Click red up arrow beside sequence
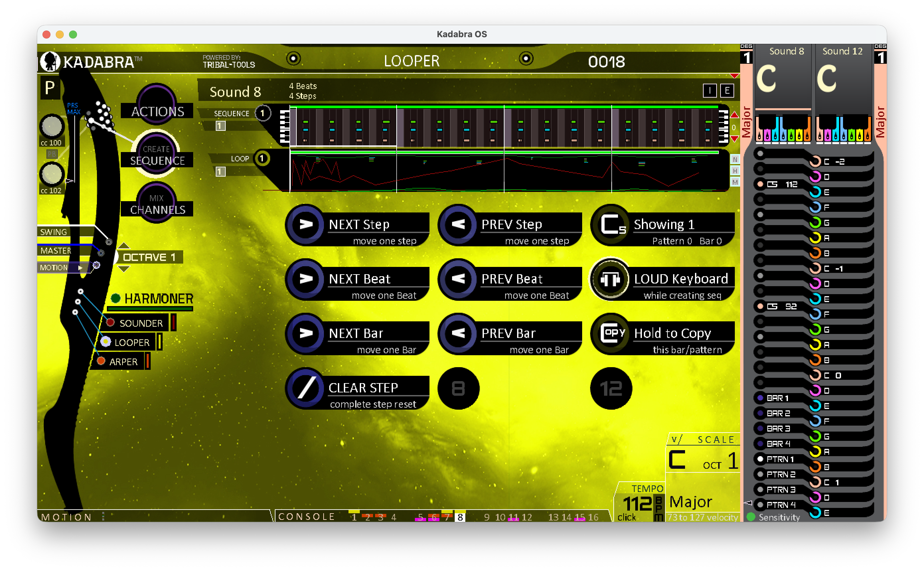The height and width of the screenshot is (571, 924). tap(734, 115)
